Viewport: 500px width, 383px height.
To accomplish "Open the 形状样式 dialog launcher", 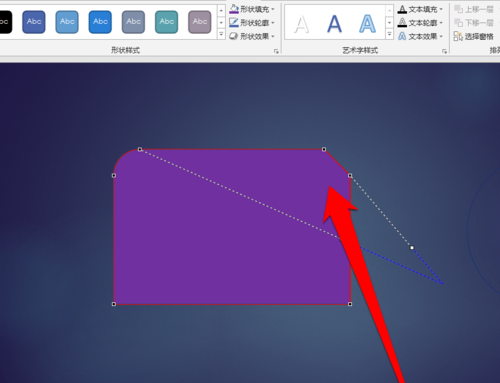I will (276, 51).
